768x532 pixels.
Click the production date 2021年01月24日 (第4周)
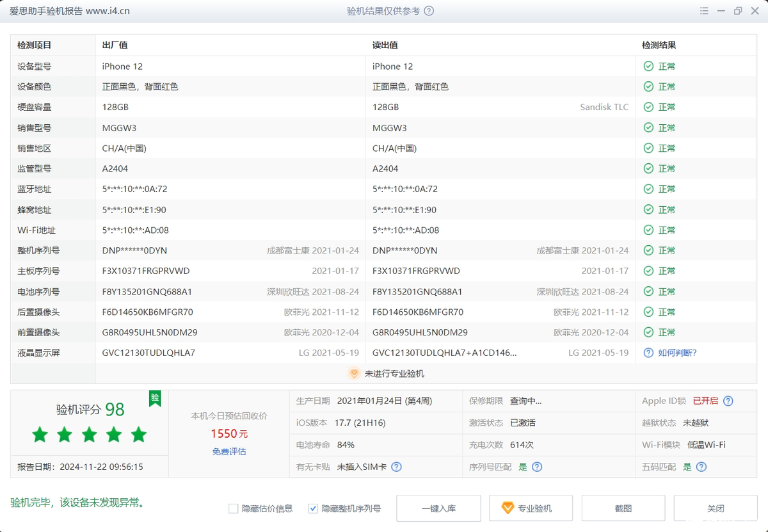pos(385,401)
